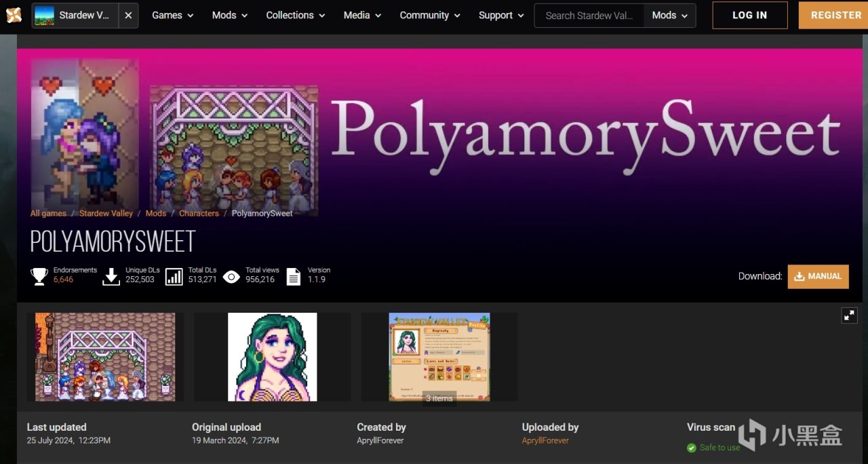The image size is (868, 464).
Task: Expand the Collections menu
Action: (x=296, y=15)
